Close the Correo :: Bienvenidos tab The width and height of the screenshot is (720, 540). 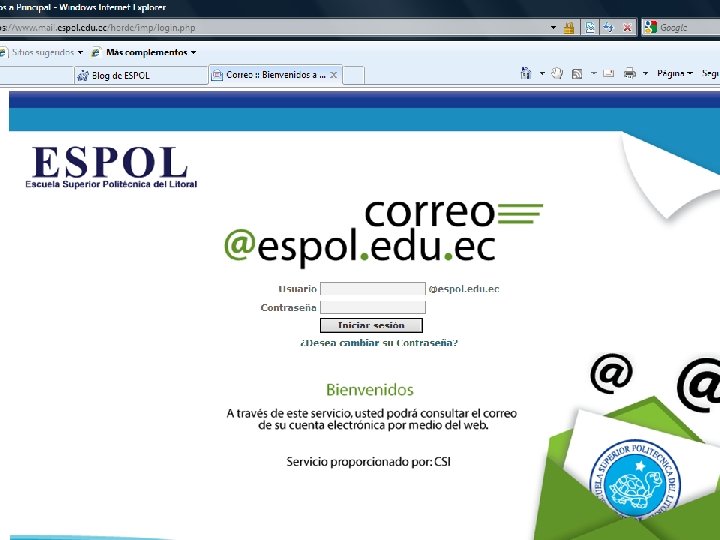coord(334,75)
